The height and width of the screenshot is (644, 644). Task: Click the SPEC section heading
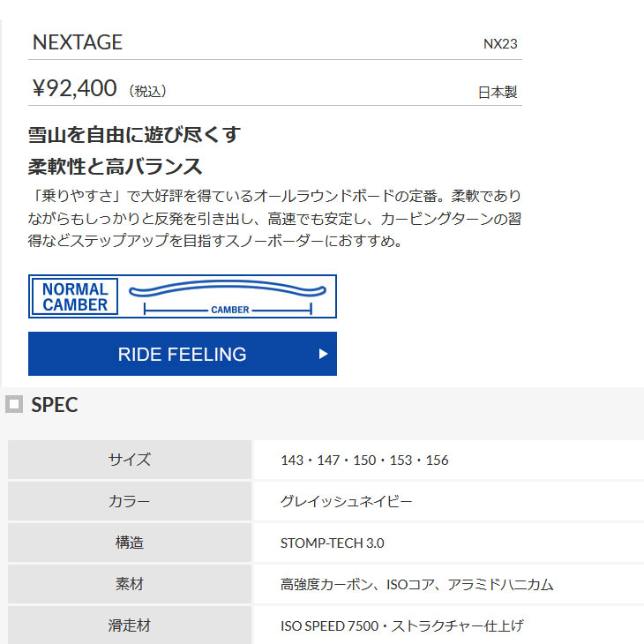click(55, 405)
